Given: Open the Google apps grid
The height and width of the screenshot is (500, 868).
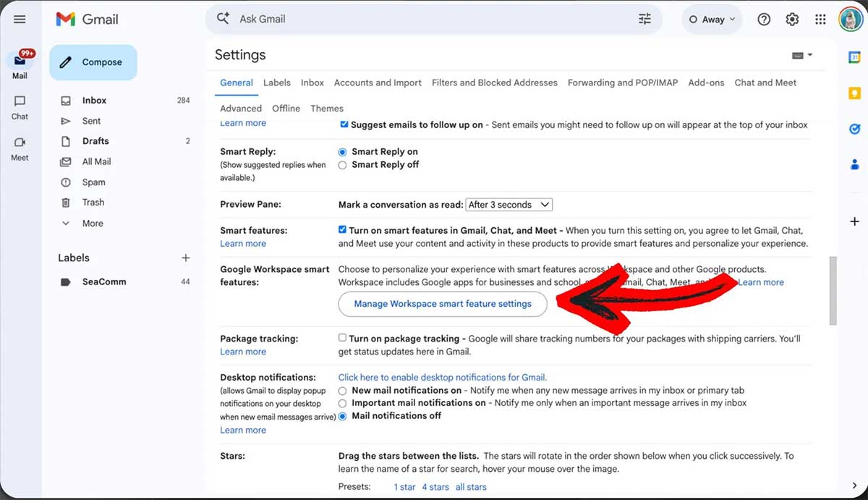Looking at the screenshot, I should coord(820,20).
